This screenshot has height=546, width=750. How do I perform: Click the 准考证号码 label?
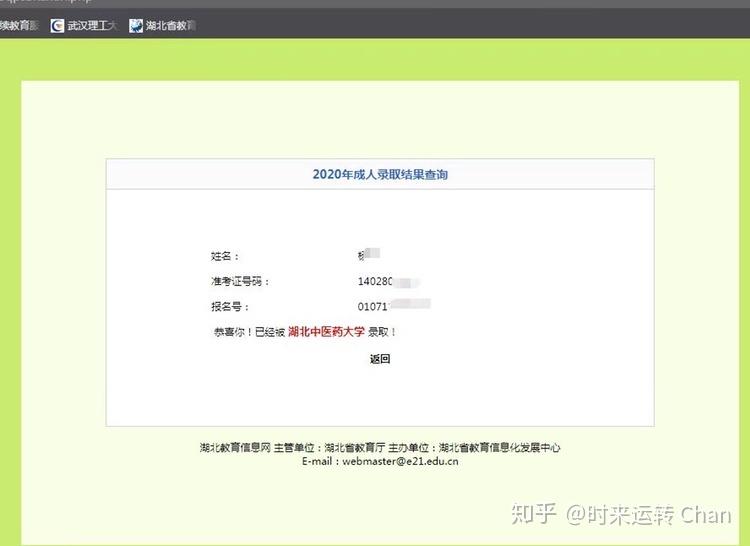(x=240, y=281)
